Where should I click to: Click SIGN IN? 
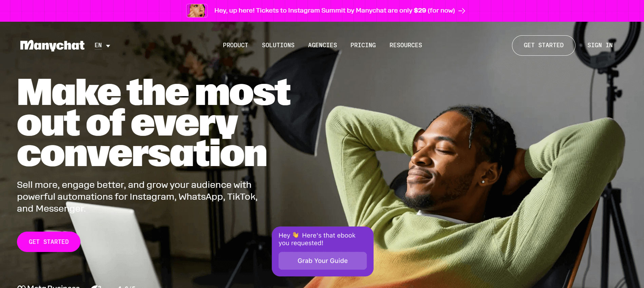coord(600,45)
